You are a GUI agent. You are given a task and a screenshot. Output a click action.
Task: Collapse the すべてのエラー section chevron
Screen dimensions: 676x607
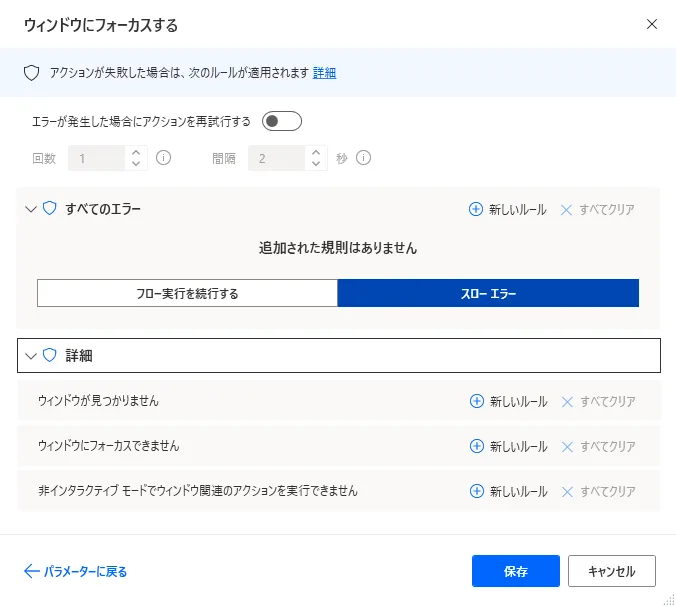(30, 209)
